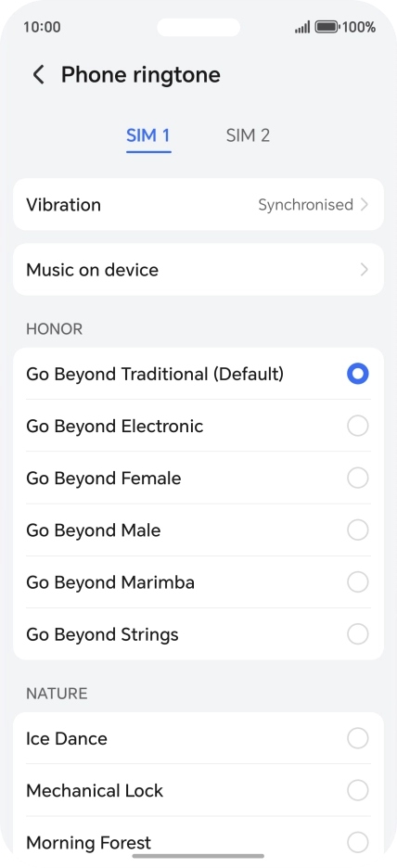Tap the signal strength icon
Screen dimensions: 397x868
(302, 27)
